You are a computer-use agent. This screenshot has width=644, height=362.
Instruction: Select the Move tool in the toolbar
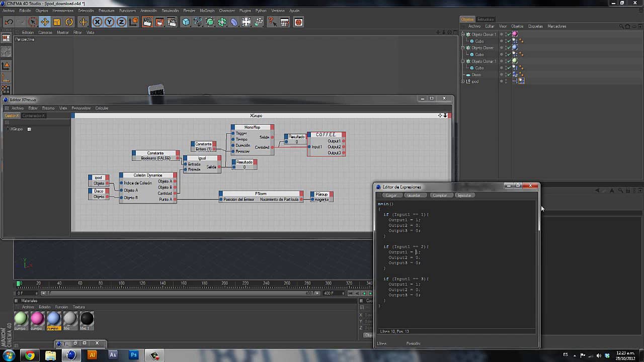pos(45,22)
